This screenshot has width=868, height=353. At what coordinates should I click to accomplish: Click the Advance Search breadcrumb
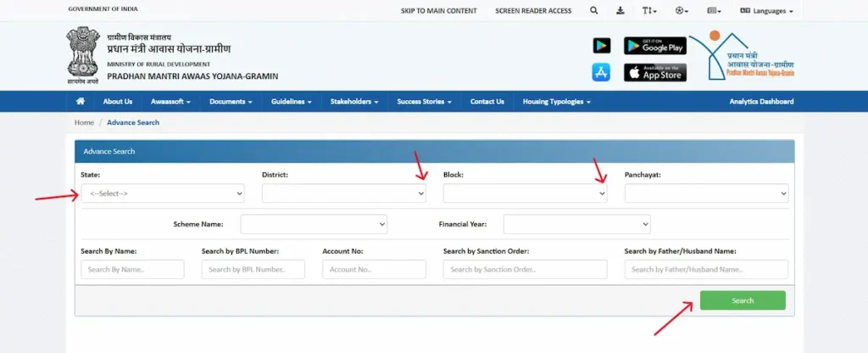tap(133, 122)
